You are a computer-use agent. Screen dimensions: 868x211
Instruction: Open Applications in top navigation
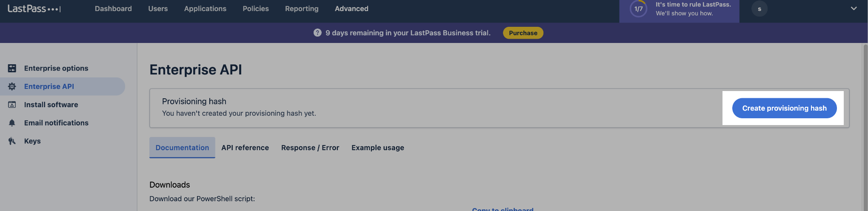point(205,9)
